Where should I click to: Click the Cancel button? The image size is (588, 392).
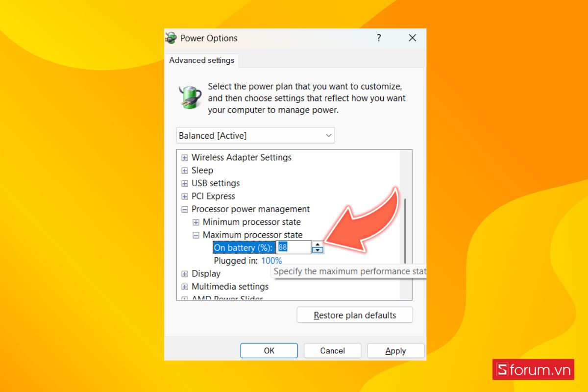coord(332,350)
